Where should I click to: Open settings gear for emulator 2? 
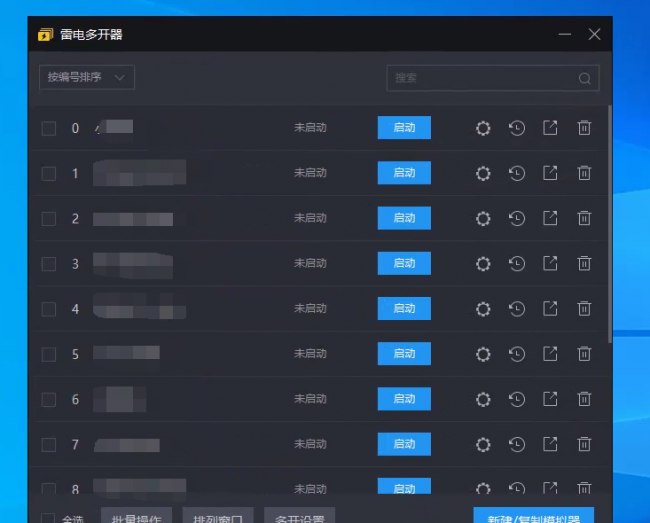pos(483,218)
